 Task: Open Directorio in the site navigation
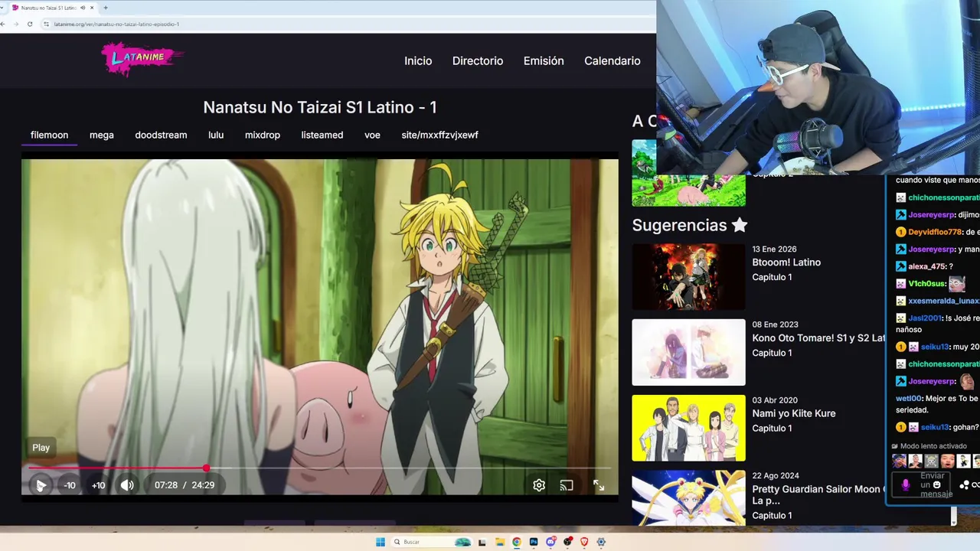(x=478, y=60)
